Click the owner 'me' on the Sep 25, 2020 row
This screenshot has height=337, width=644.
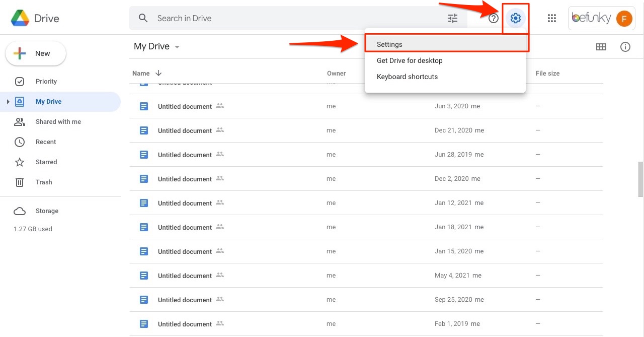pos(331,300)
